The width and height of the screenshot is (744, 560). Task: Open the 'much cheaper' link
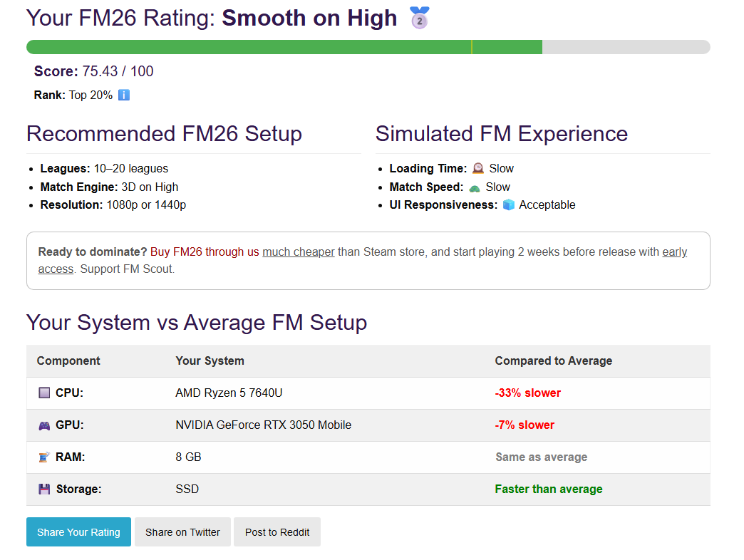[x=299, y=252]
